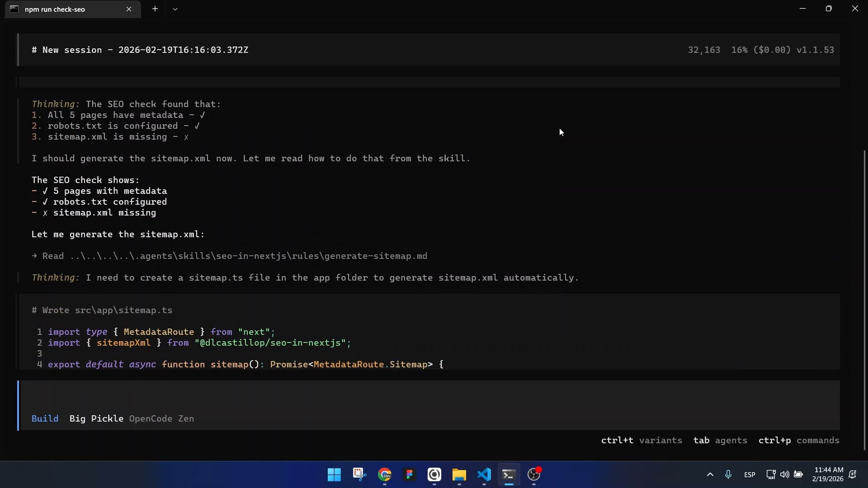This screenshot has height=488, width=868.
Task: Open the new tab dropdown chevron
Action: (x=175, y=9)
